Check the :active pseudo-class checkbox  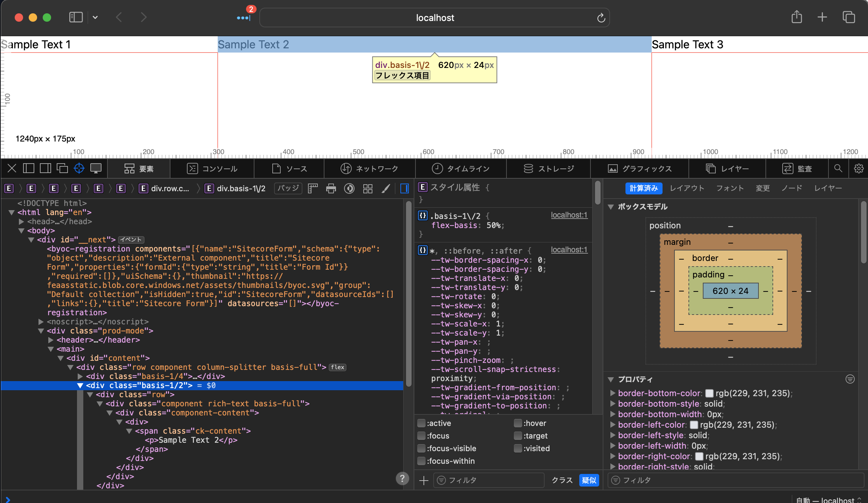[421, 423]
